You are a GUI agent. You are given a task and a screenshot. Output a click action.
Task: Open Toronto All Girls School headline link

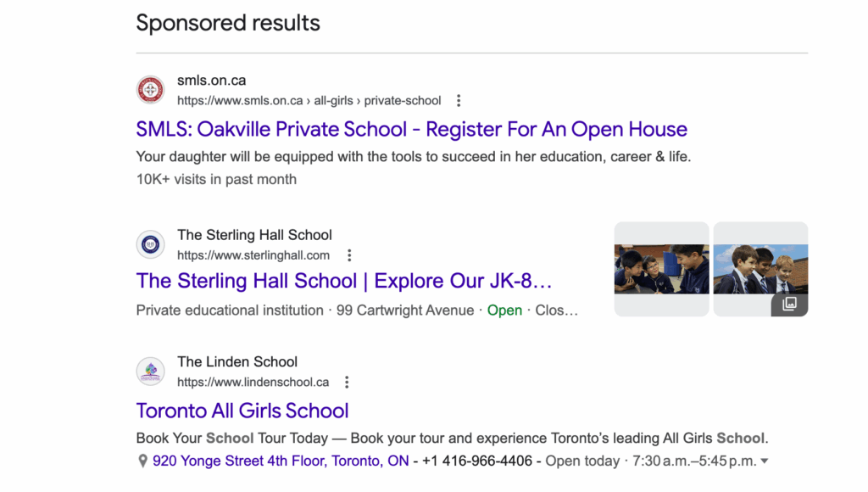pos(242,411)
